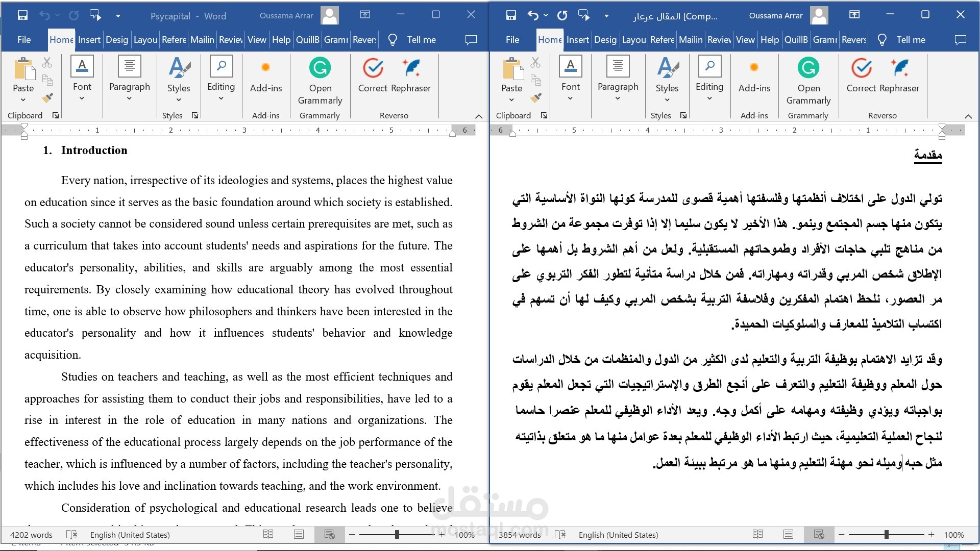Open Quick Access Toolbar customize arrow, left window
The height and width of the screenshot is (551, 980).
[118, 16]
